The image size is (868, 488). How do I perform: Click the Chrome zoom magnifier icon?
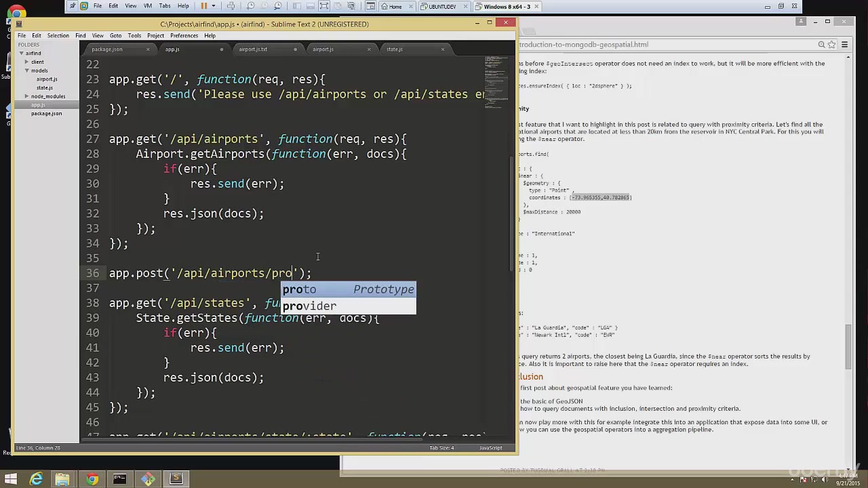point(821,45)
